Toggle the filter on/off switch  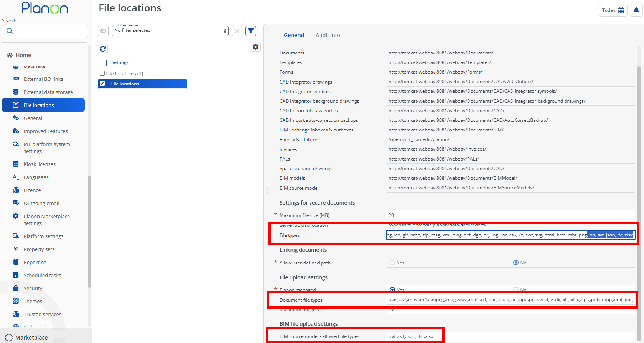coord(103,31)
